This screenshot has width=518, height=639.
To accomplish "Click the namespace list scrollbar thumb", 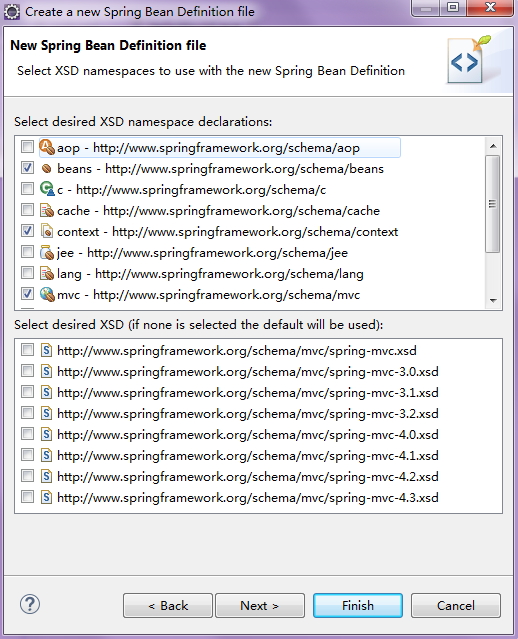I will click(493, 204).
